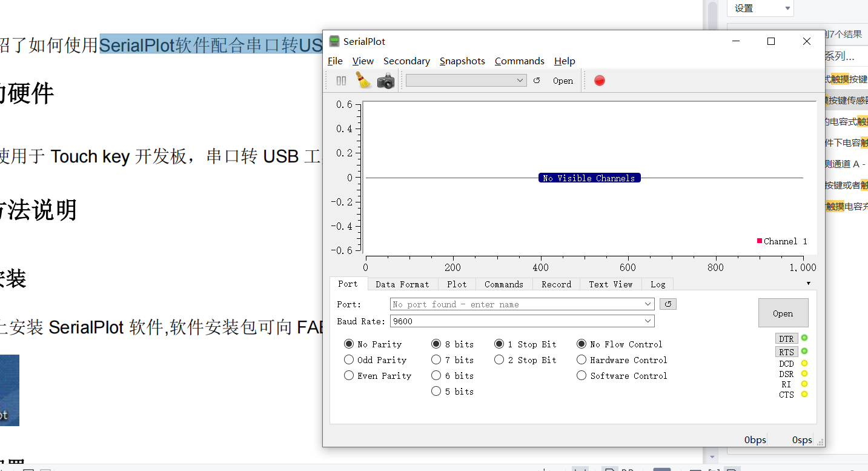Open the Port name combo box arrow
The width and height of the screenshot is (868, 471).
648,304
